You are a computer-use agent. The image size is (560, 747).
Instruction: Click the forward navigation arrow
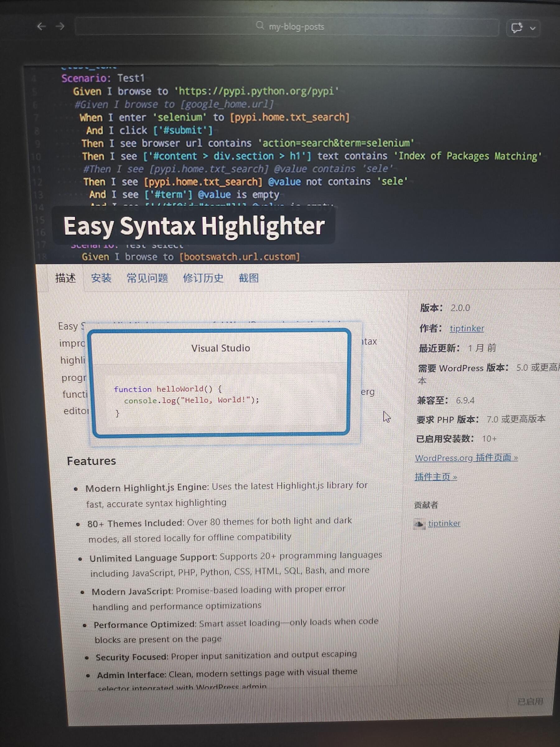pos(60,26)
